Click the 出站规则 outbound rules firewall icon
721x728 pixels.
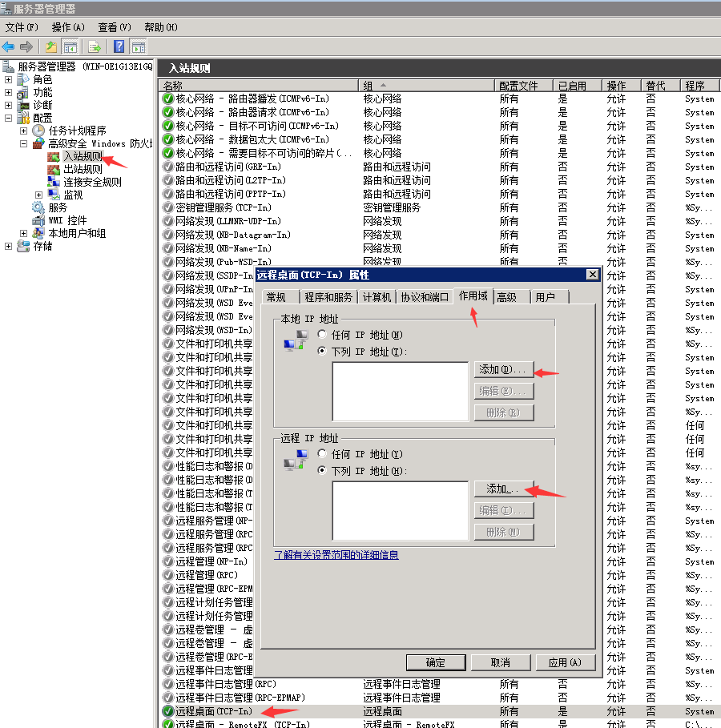(54, 169)
